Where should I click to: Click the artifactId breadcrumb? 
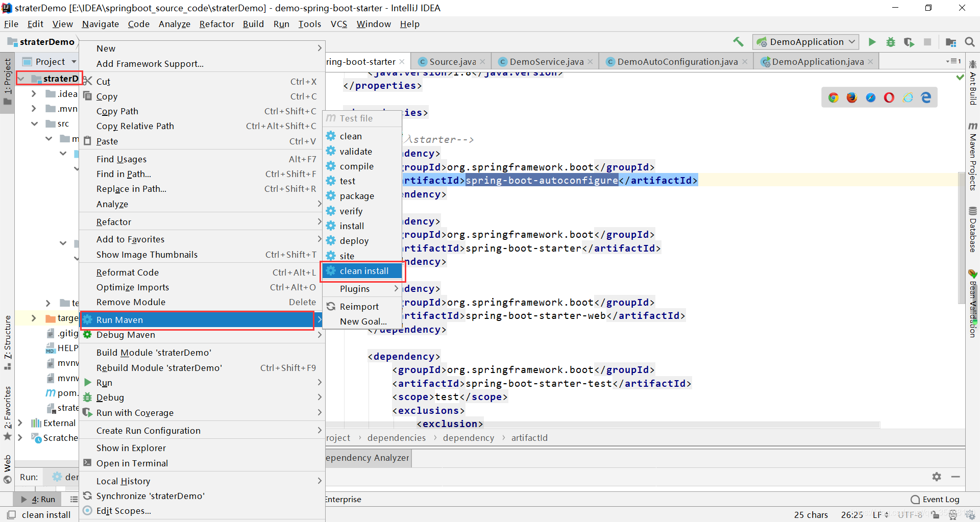pyautogui.click(x=529, y=438)
